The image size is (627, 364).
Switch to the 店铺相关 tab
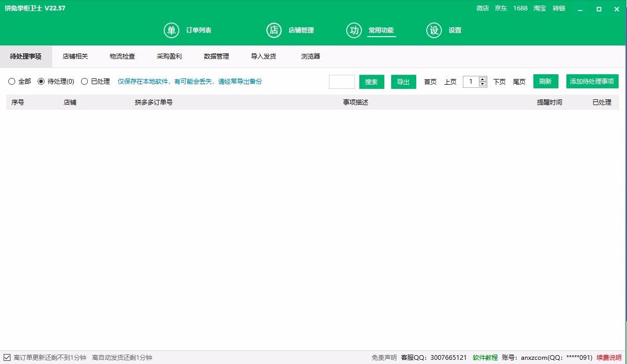pos(75,56)
